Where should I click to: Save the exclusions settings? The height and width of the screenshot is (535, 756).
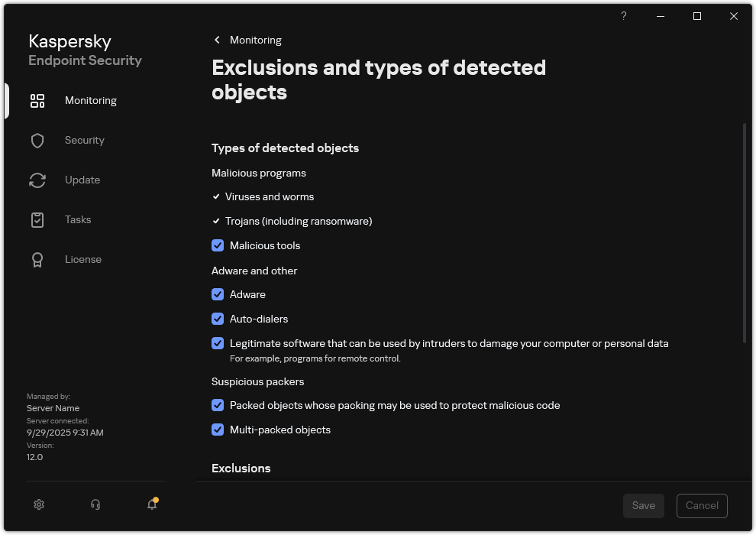pyautogui.click(x=643, y=505)
